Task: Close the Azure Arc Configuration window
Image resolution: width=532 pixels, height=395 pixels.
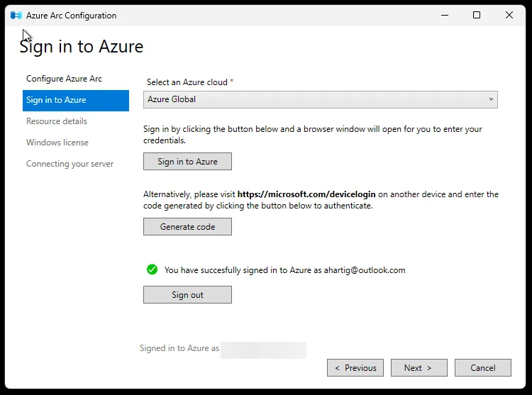Action: point(509,16)
